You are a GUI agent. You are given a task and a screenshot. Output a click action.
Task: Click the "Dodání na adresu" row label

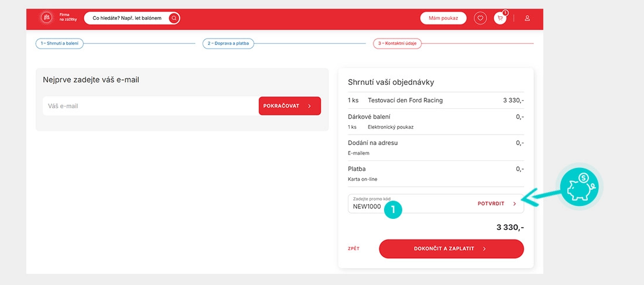click(x=372, y=143)
